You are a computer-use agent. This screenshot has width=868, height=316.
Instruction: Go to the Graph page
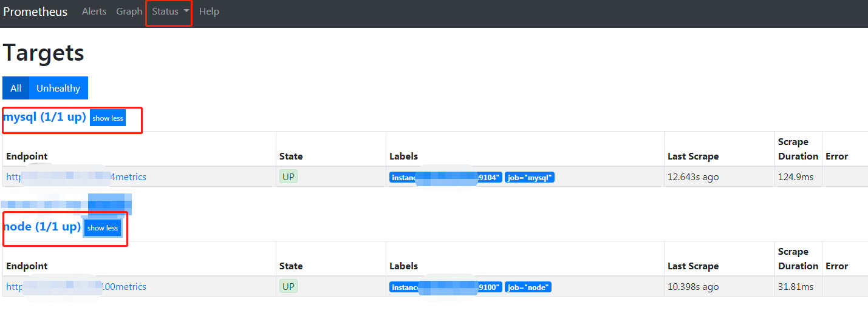[x=129, y=12]
